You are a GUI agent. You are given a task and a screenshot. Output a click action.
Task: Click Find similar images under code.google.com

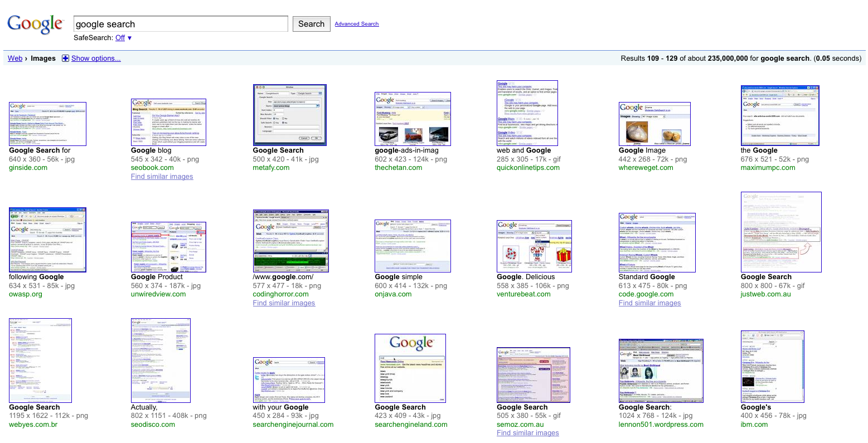[649, 303]
